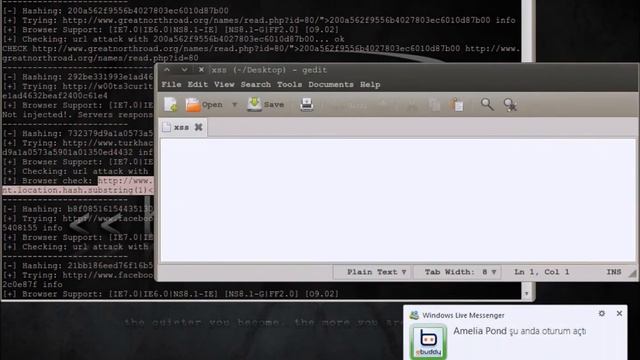Screen dimensions: 640x360
Task: Create a new document in gedit
Action: coord(171,105)
